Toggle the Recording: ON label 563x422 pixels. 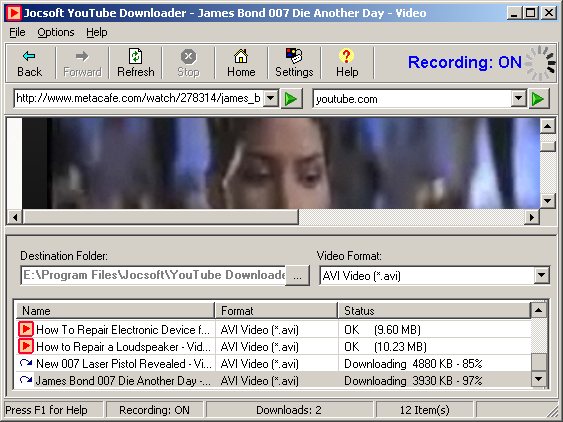tap(465, 62)
